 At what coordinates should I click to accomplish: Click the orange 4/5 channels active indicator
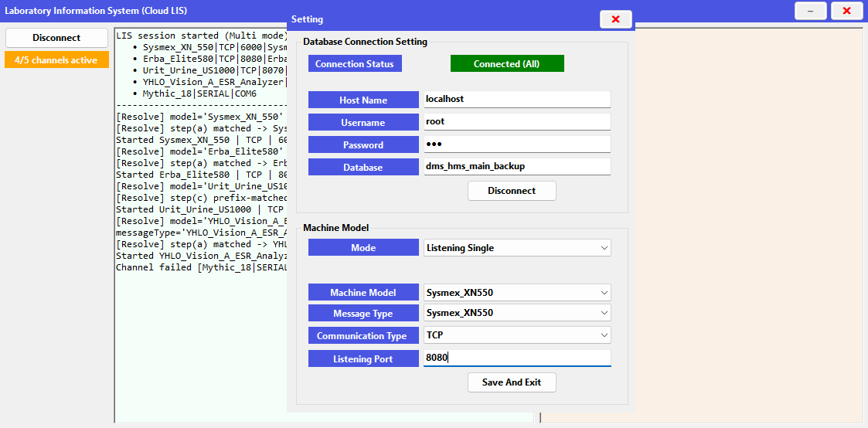coord(56,59)
